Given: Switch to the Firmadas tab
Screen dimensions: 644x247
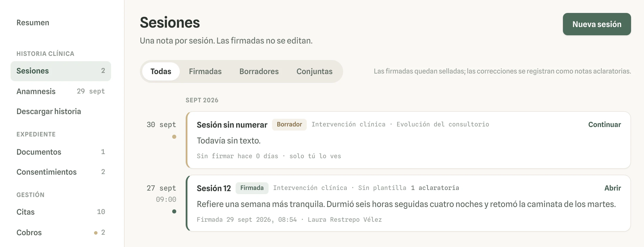Looking at the screenshot, I should point(205,71).
